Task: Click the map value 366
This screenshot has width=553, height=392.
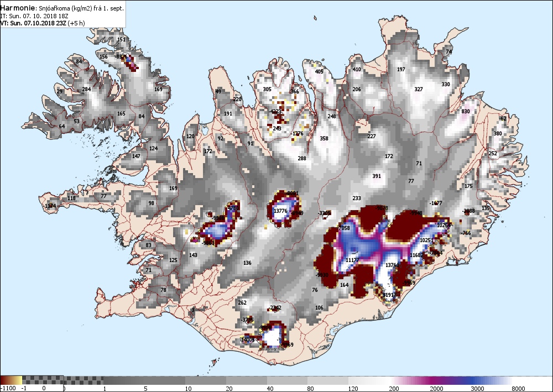Action: coord(295,92)
